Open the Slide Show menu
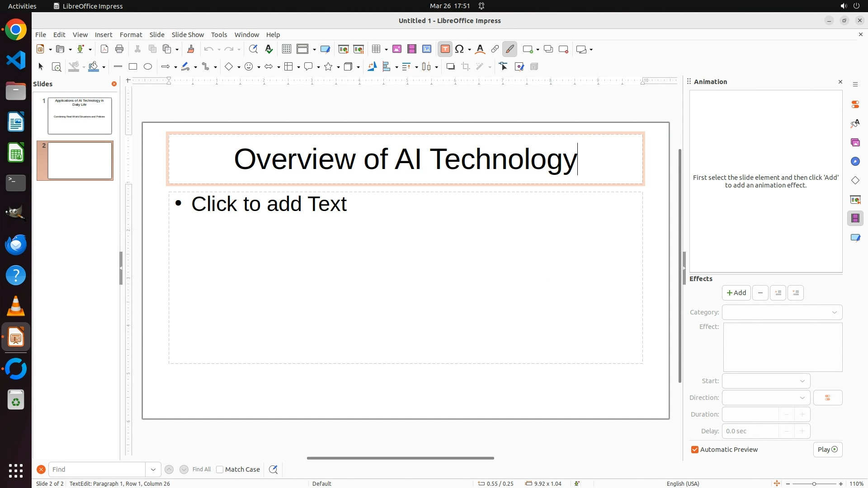This screenshot has height=488, width=868. [x=188, y=35]
